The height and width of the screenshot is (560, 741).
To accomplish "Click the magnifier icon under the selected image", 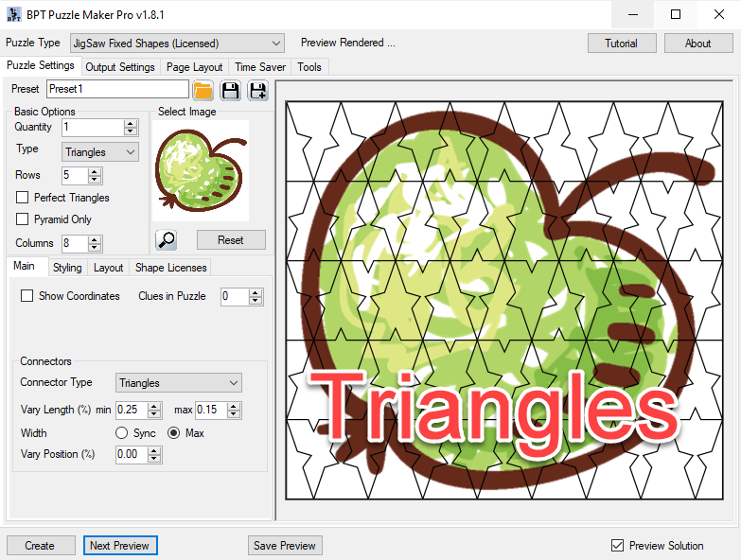I will pyautogui.click(x=167, y=239).
